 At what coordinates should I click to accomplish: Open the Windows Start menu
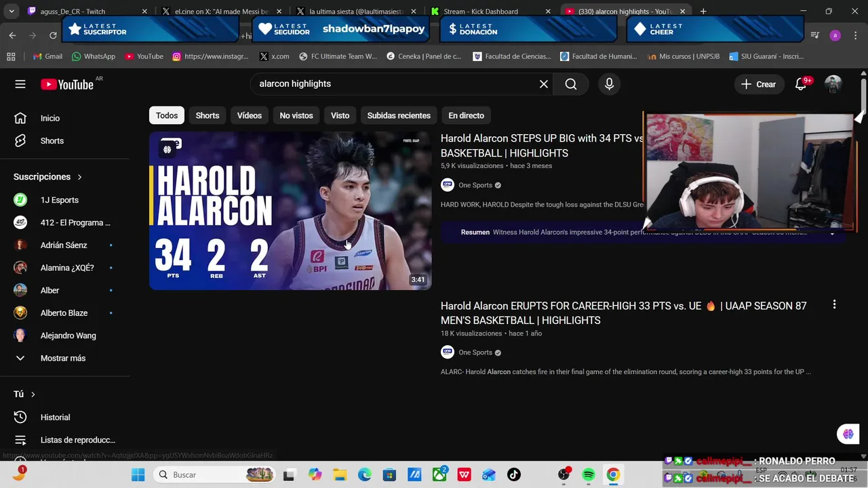(138, 474)
